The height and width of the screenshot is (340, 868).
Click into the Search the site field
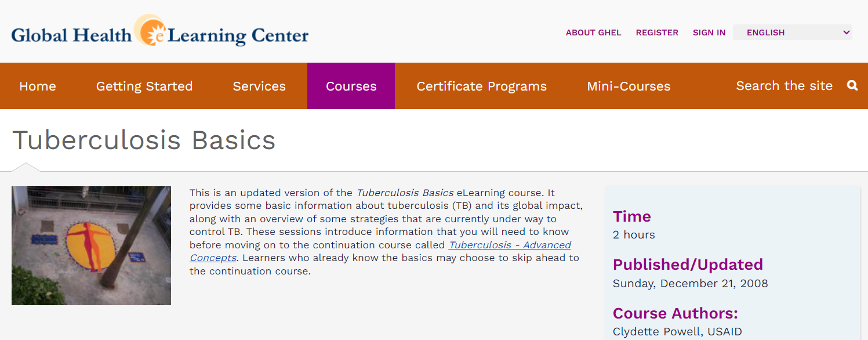tap(783, 86)
